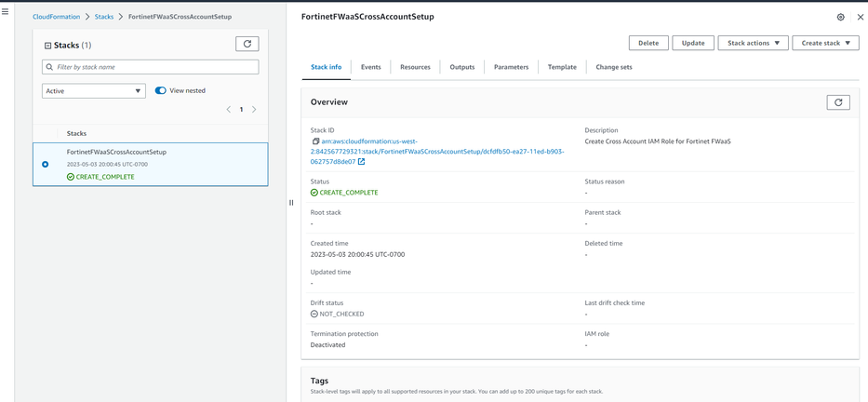
Task: Switch to the Events tab
Action: coord(370,67)
